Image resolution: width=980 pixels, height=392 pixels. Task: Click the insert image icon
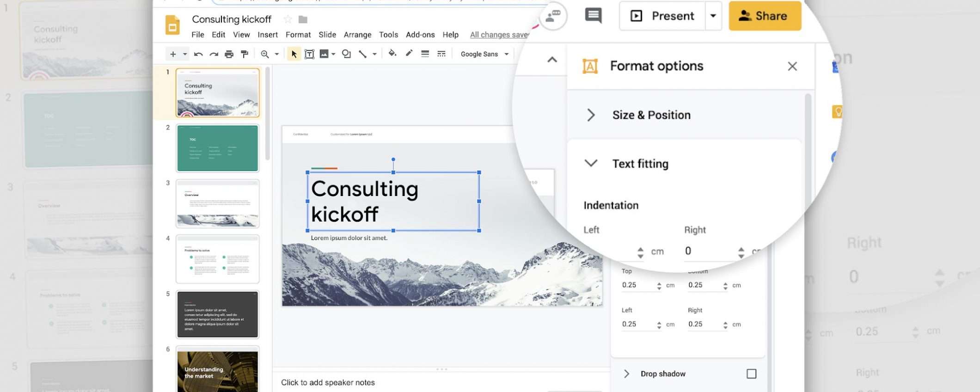coord(324,54)
